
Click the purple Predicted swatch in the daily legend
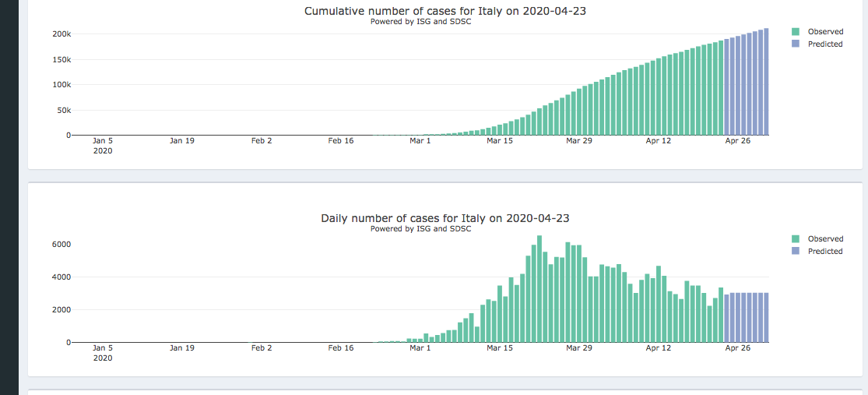[796, 252]
